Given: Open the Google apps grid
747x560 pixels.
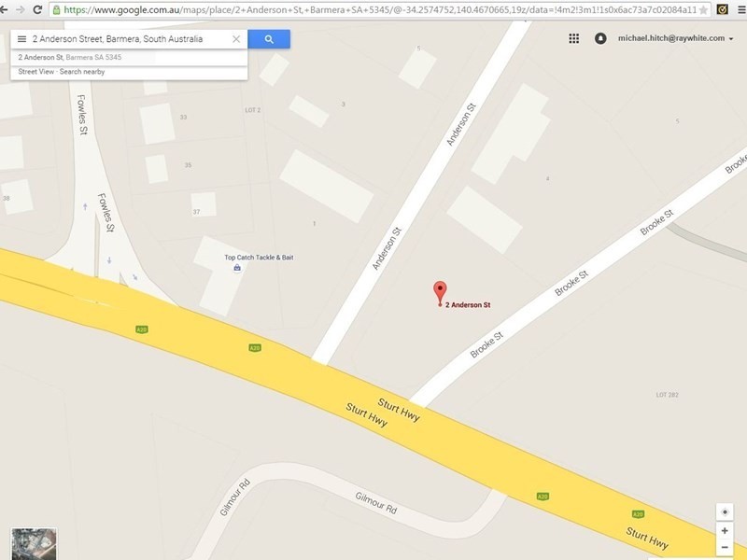Looking at the screenshot, I should [x=574, y=38].
